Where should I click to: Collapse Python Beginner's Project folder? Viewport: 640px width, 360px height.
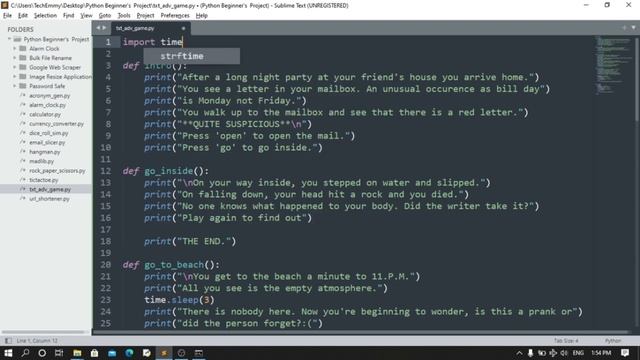point(9,39)
